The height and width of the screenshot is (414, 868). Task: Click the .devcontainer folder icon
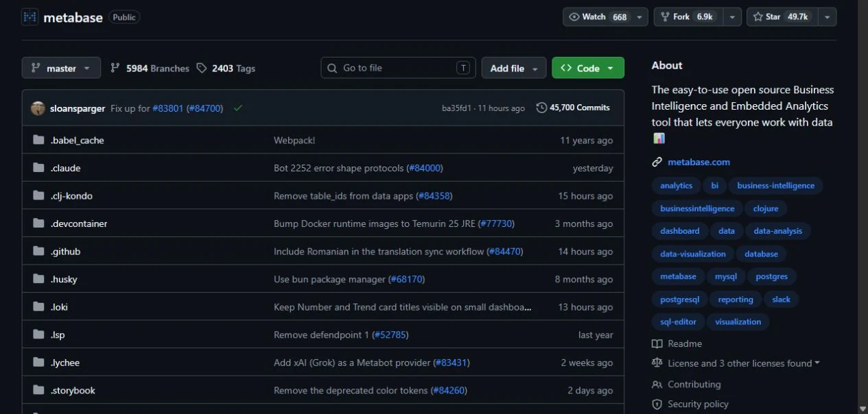click(38, 223)
